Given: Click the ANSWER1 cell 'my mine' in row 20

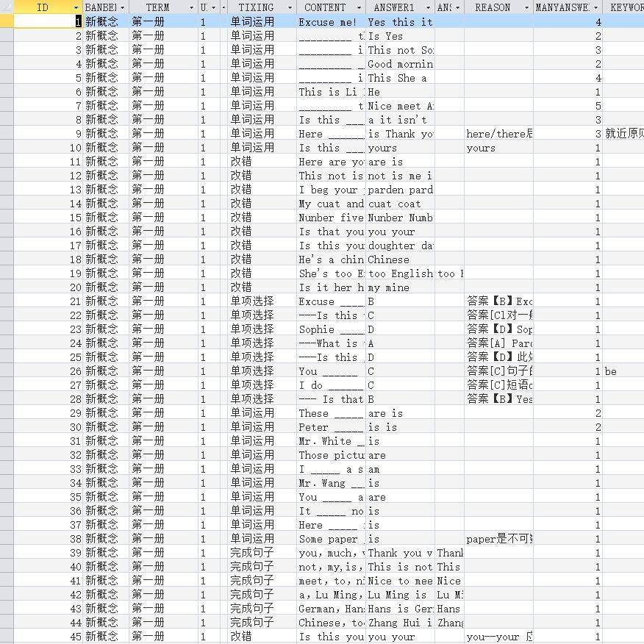Looking at the screenshot, I should [400, 287].
